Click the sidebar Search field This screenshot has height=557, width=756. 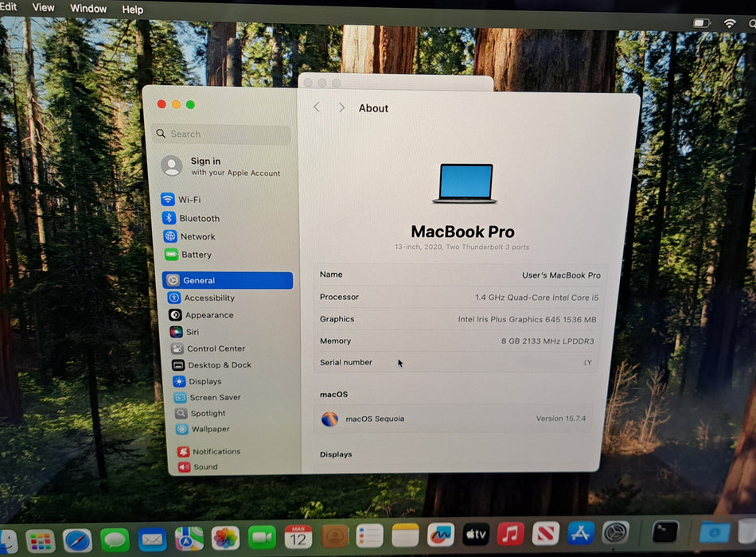click(x=222, y=134)
